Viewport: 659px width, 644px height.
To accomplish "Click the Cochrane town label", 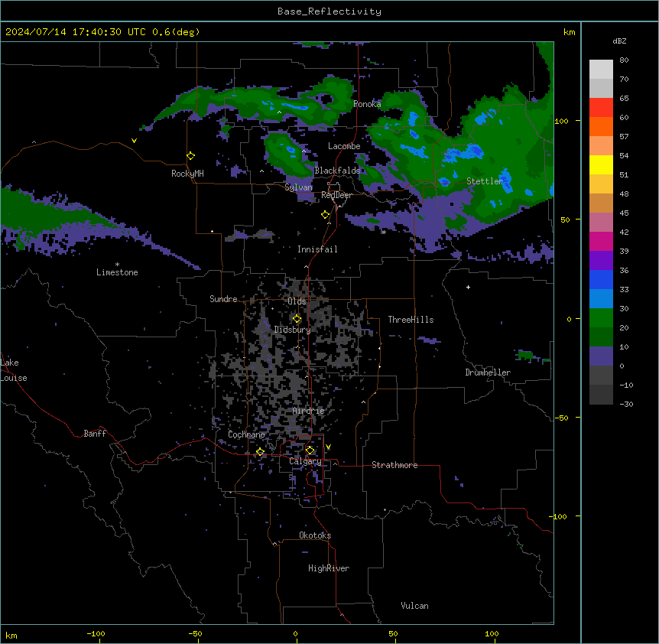I will [246, 434].
